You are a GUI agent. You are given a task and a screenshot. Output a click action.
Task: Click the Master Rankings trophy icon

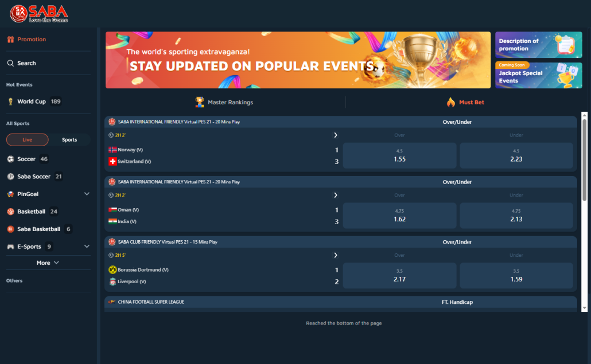pos(199,102)
